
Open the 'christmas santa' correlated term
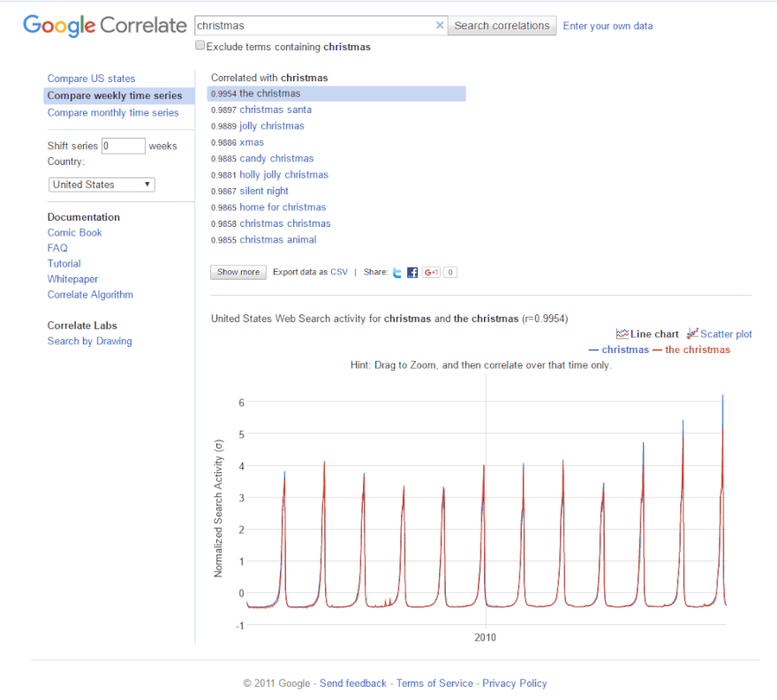[x=275, y=109]
